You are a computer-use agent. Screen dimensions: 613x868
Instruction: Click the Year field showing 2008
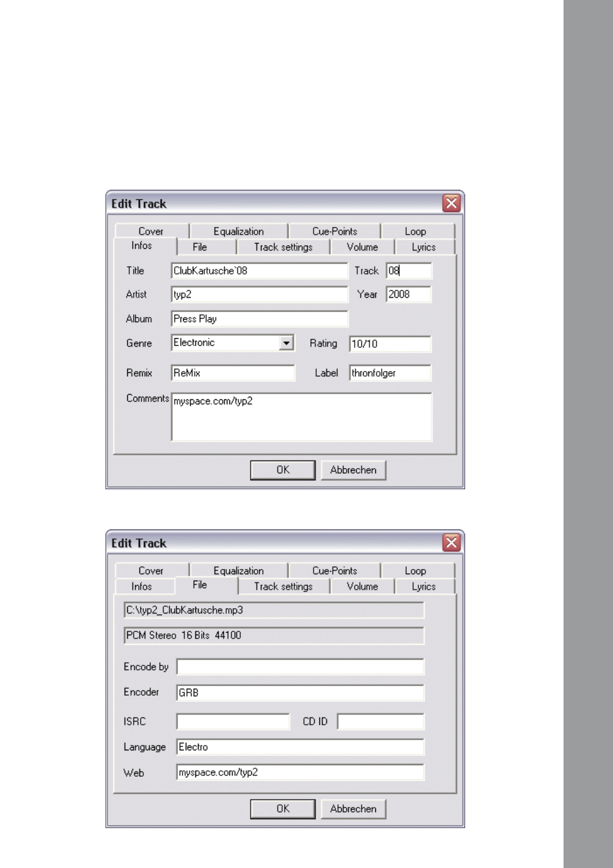click(x=409, y=294)
